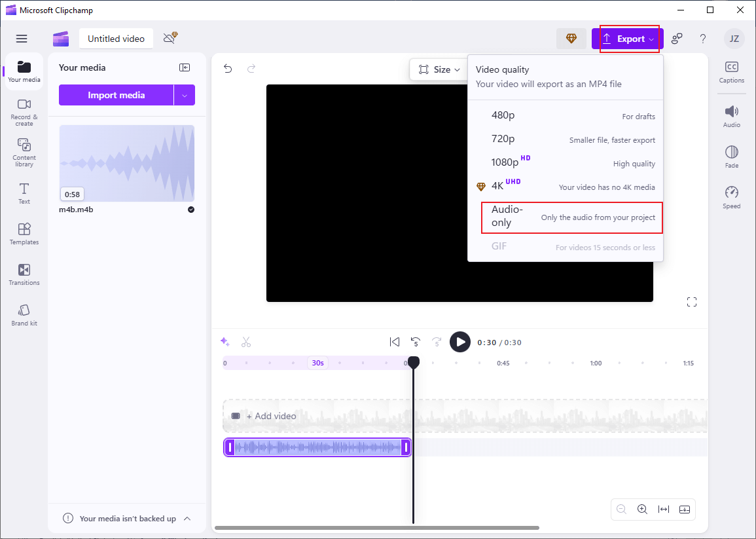Rewind five seconds
The width and height of the screenshot is (756, 539).
(416, 342)
